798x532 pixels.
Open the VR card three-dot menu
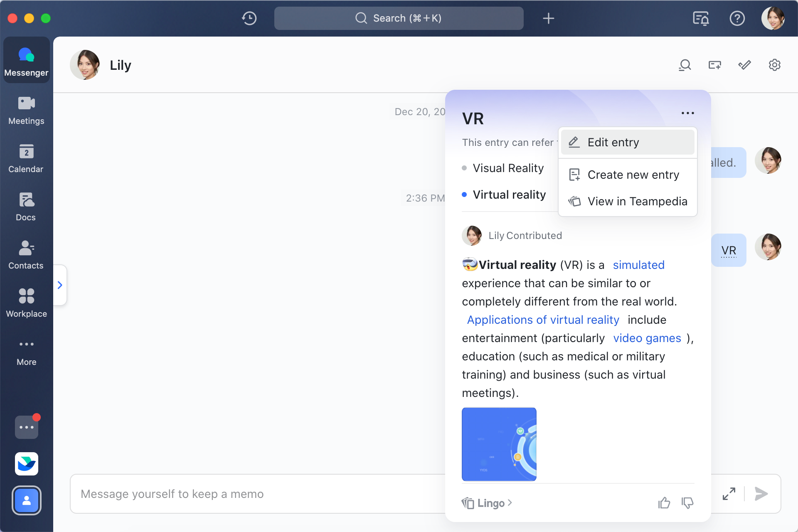(x=687, y=113)
